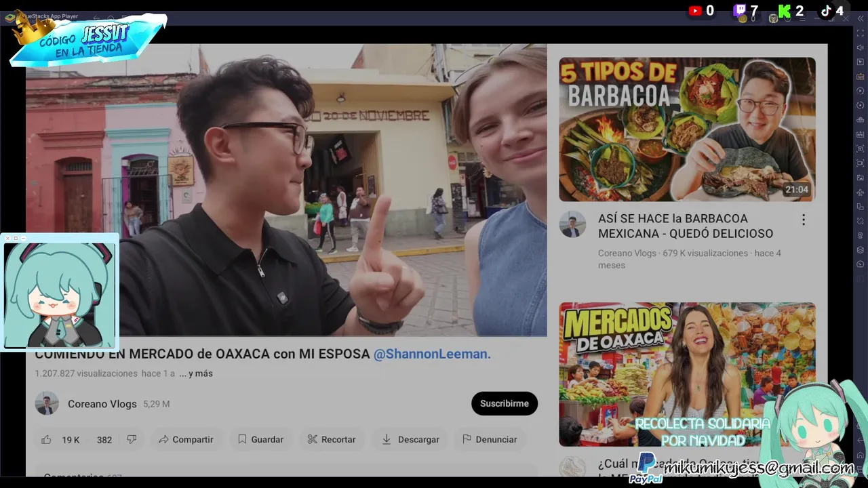Open the Coreano Vlogs channel avatar under the video
The height and width of the screenshot is (488, 868).
point(47,403)
